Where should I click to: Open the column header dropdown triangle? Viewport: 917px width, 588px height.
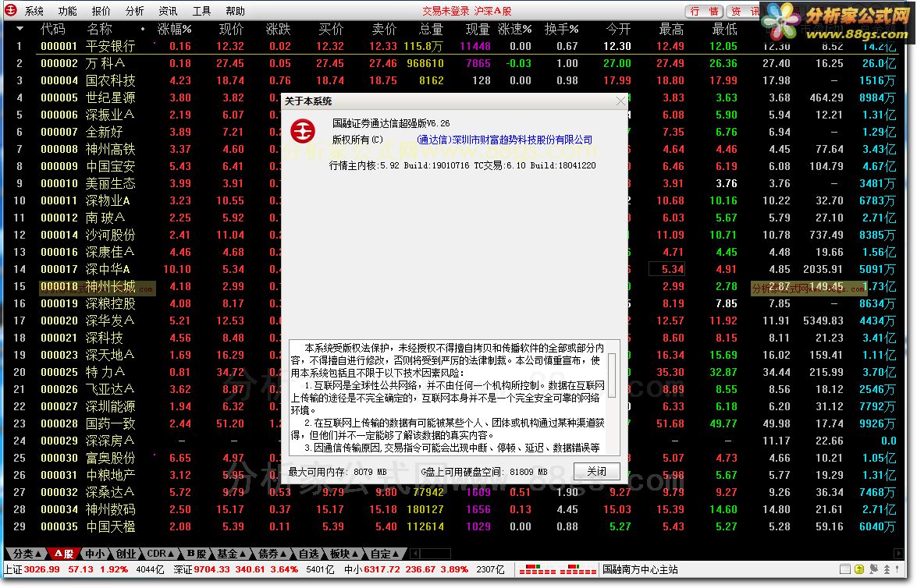coord(20,28)
